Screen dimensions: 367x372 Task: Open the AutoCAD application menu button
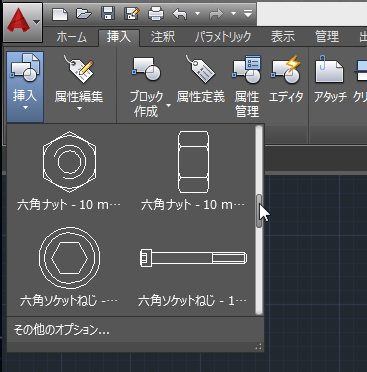click(x=23, y=22)
